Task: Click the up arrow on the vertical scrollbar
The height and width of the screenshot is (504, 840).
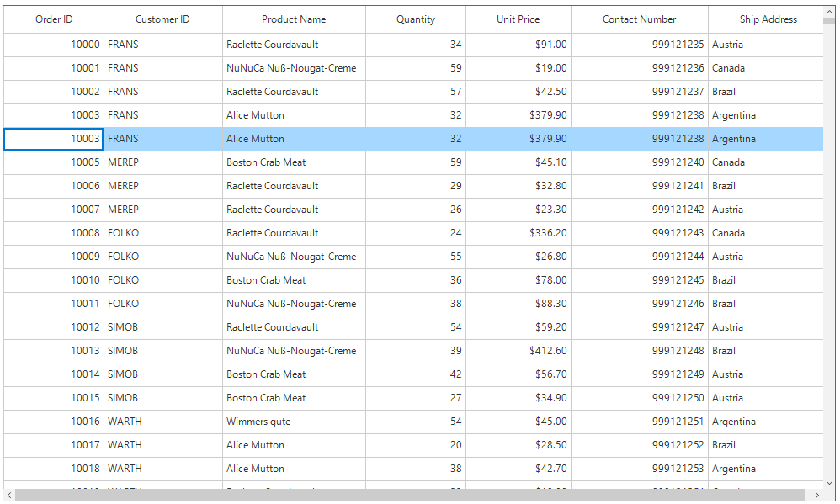Action: (831, 10)
